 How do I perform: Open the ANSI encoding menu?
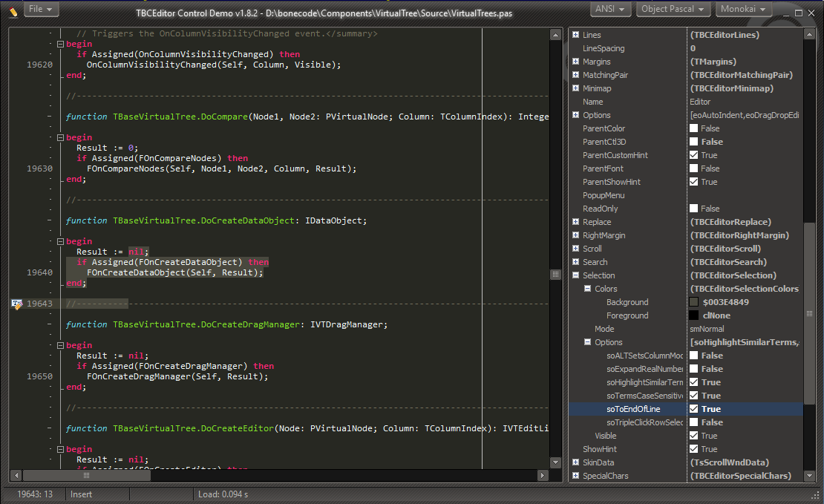pyautogui.click(x=611, y=9)
